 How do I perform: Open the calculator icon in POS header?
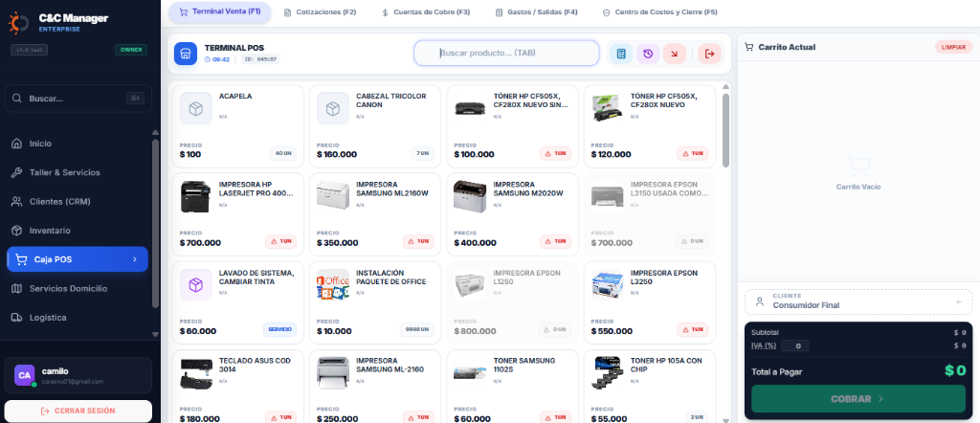pos(620,54)
